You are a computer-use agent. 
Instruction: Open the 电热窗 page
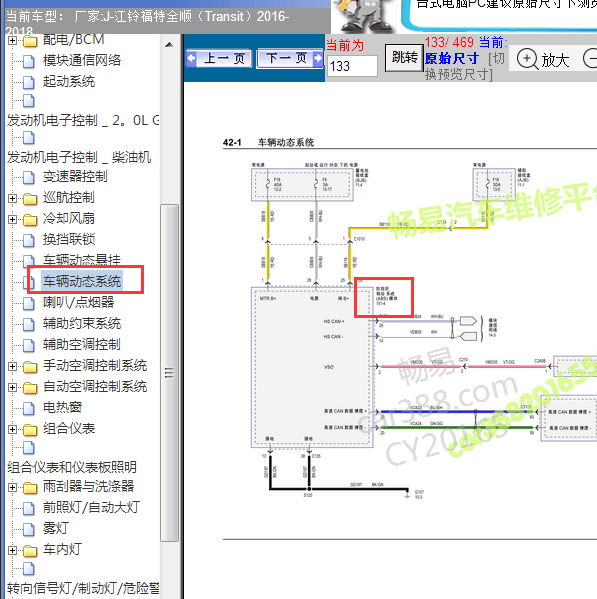point(62,408)
